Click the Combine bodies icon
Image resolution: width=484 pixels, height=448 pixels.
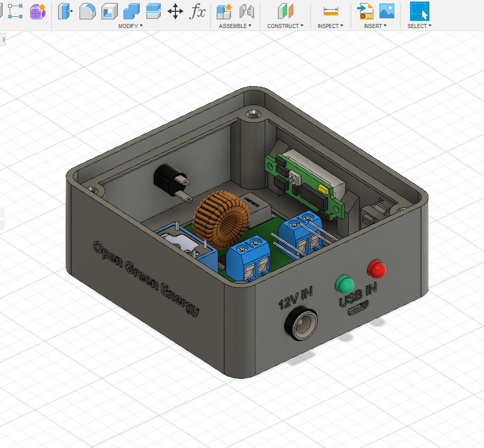[132, 11]
